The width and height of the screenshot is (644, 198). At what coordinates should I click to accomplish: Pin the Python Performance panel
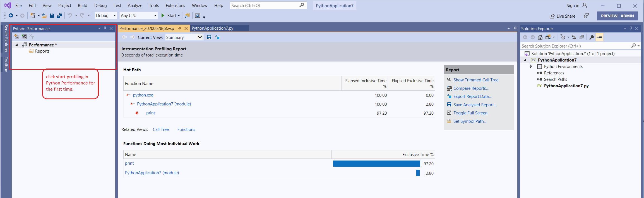105,29
